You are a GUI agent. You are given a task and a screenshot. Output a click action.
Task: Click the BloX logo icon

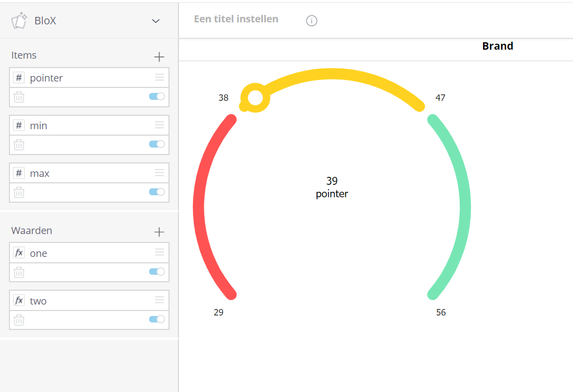pyautogui.click(x=19, y=20)
